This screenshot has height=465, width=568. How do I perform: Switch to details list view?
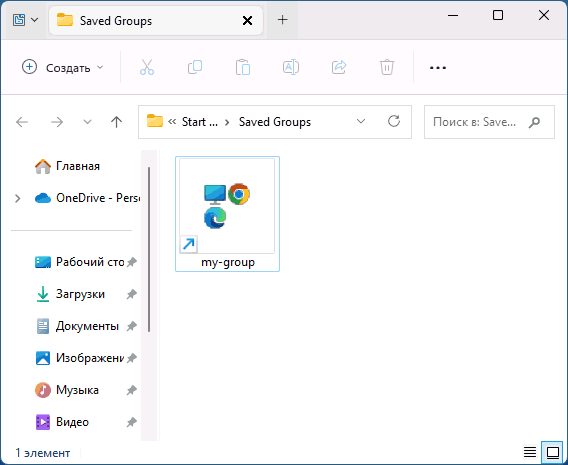[x=530, y=452]
